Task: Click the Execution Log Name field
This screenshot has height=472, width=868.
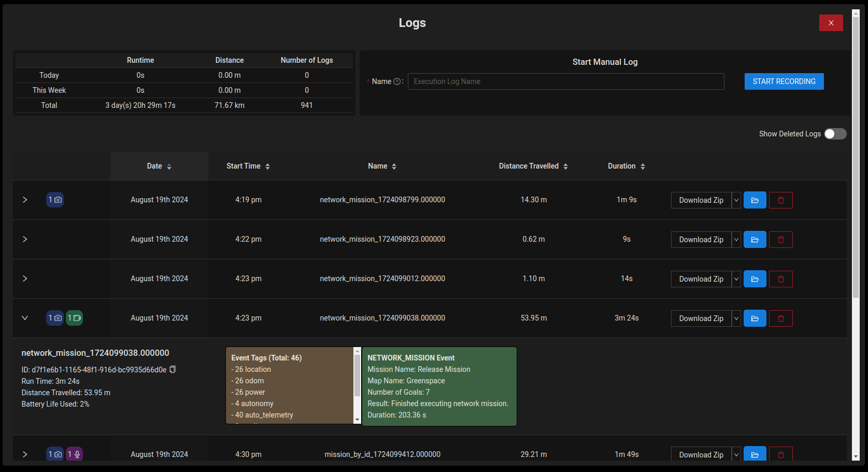Action: [x=565, y=81]
